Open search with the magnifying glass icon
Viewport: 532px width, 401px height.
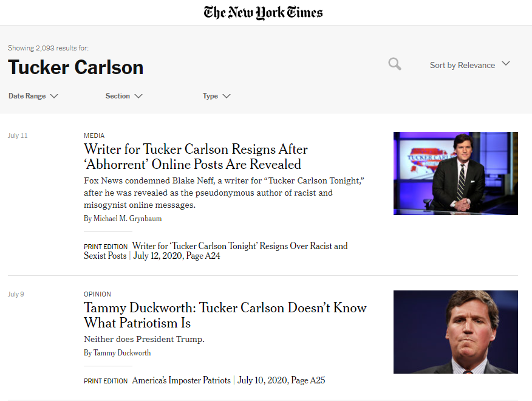[395, 64]
